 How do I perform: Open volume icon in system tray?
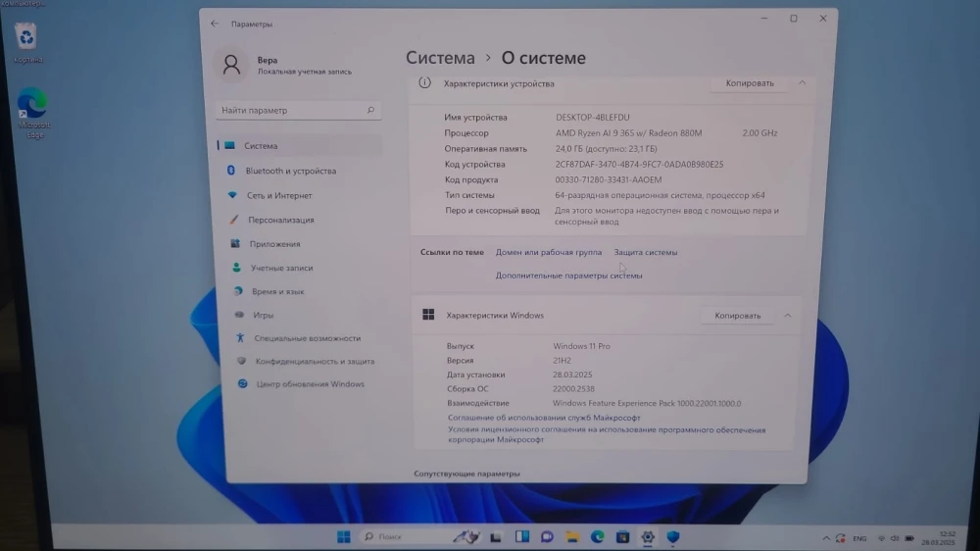(x=895, y=538)
